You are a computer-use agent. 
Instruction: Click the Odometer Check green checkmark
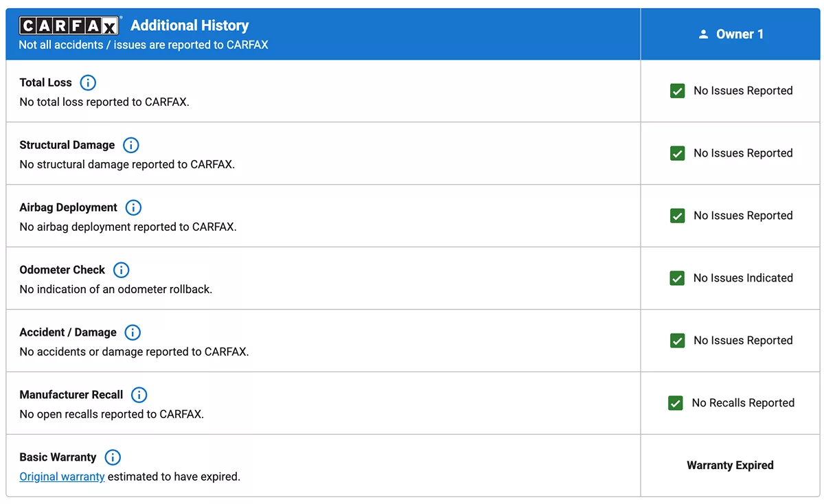tap(677, 278)
